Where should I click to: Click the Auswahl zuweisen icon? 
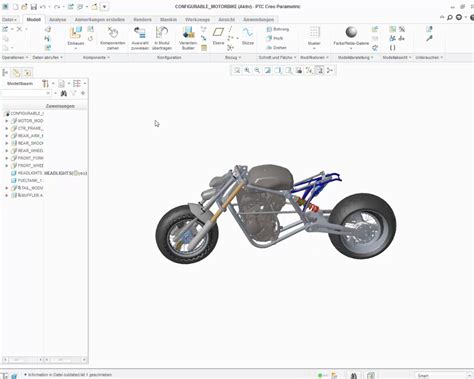[x=140, y=33]
